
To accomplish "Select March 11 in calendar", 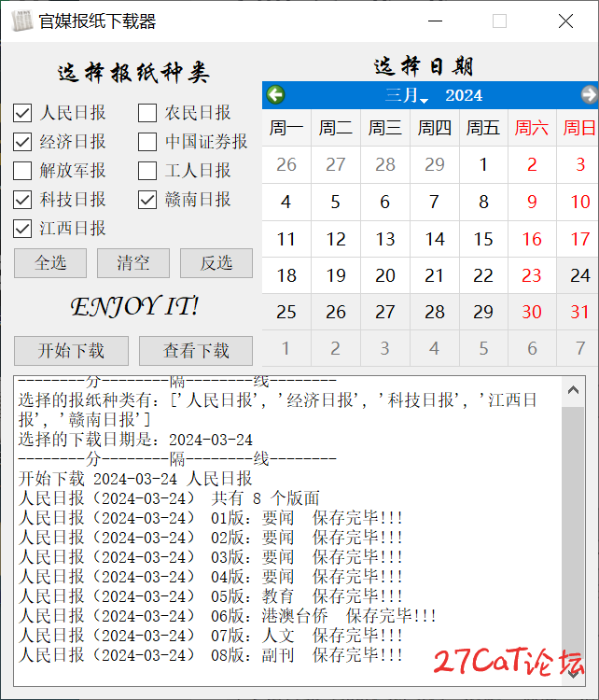I will (286, 239).
